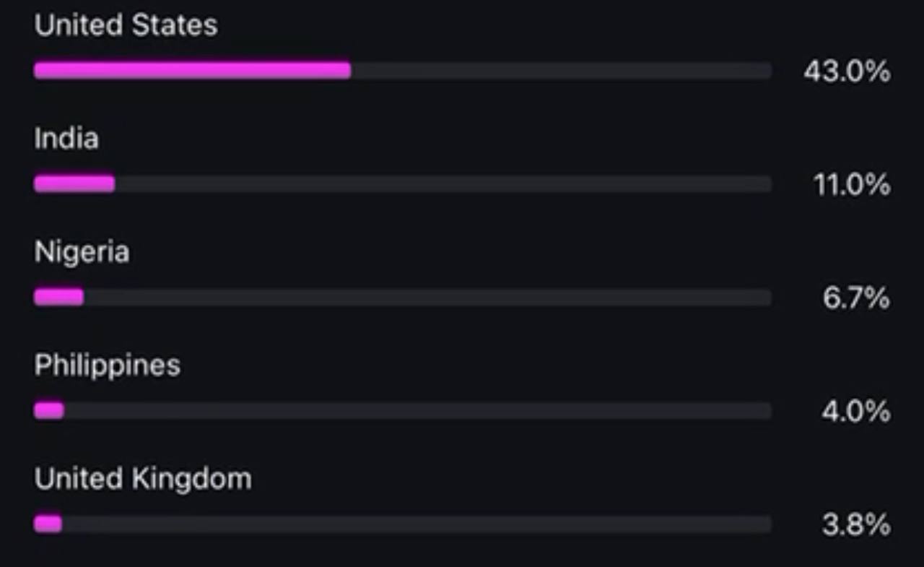Click the United States country label
The width and height of the screenshot is (924, 567).
click(x=126, y=25)
